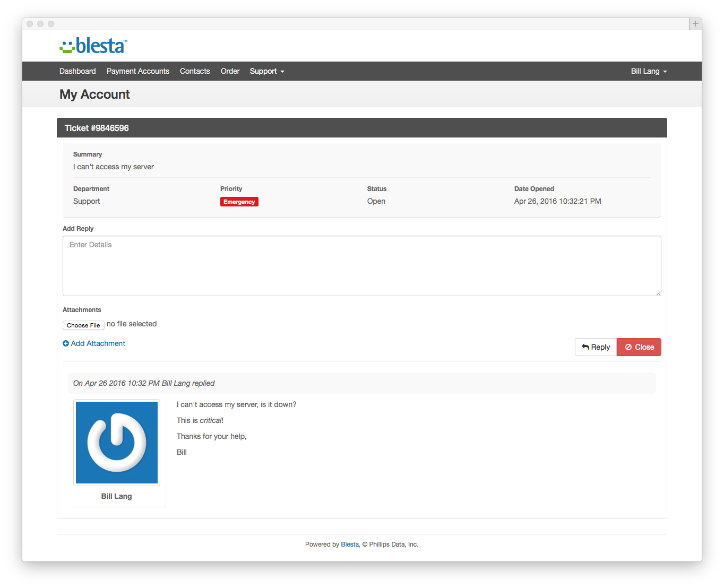Go to the Dashboard page
Image resolution: width=724 pixels, height=588 pixels.
coord(77,71)
